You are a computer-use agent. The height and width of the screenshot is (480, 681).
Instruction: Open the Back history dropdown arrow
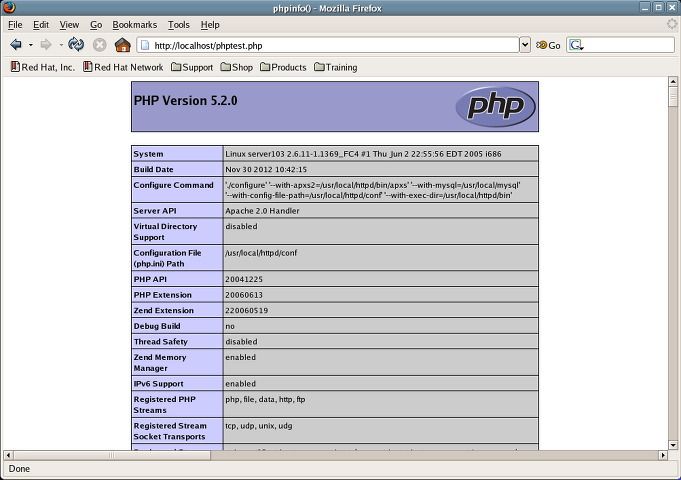click(30, 45)
